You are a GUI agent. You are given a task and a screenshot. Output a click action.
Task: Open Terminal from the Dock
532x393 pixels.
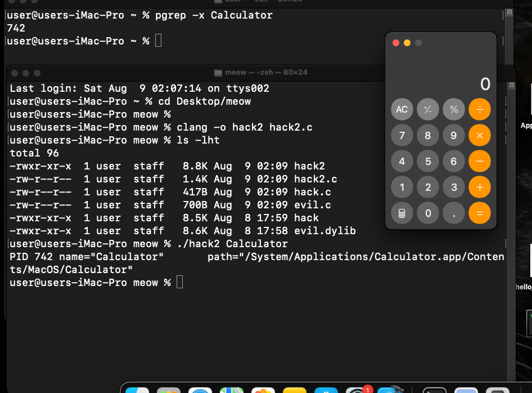[x=435, y=390]
